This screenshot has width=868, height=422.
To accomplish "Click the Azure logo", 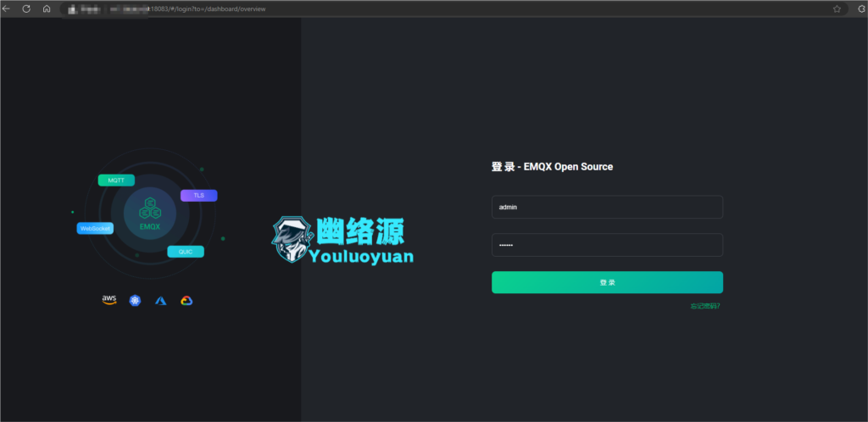I will click(160, 300).
